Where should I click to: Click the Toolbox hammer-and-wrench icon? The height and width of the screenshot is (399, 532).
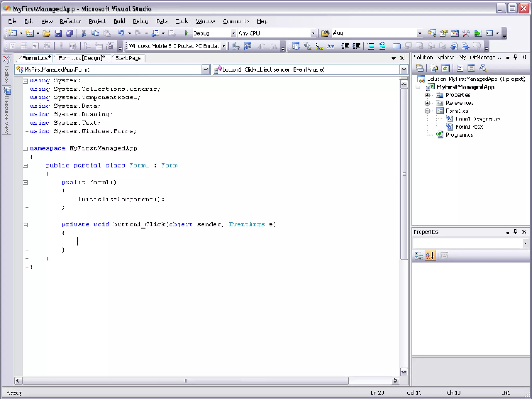[x=466, y=33]
